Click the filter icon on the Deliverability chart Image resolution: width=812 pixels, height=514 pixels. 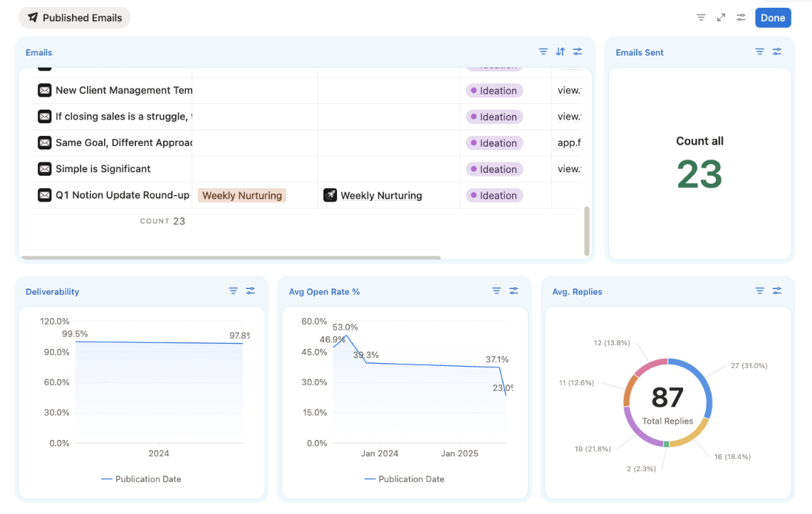click(233, 290)
